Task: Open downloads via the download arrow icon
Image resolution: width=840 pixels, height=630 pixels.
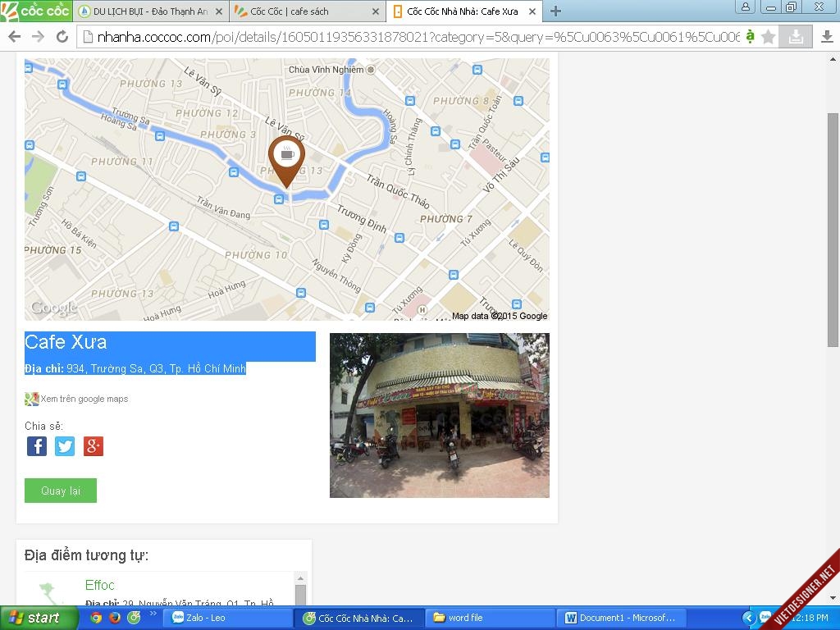Action: pyautogui.click(x=827, y=36)
